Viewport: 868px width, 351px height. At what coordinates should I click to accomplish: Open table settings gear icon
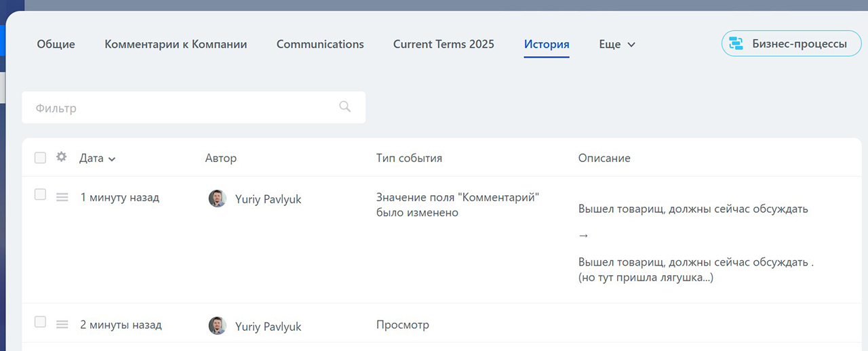tap(61, 157)
